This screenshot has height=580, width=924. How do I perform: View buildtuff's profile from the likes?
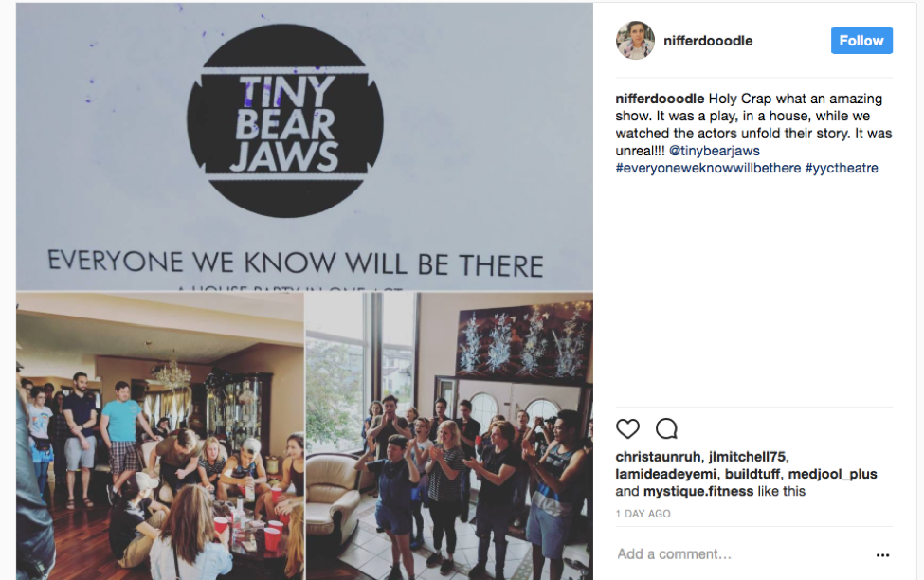(x=752, y=474)
